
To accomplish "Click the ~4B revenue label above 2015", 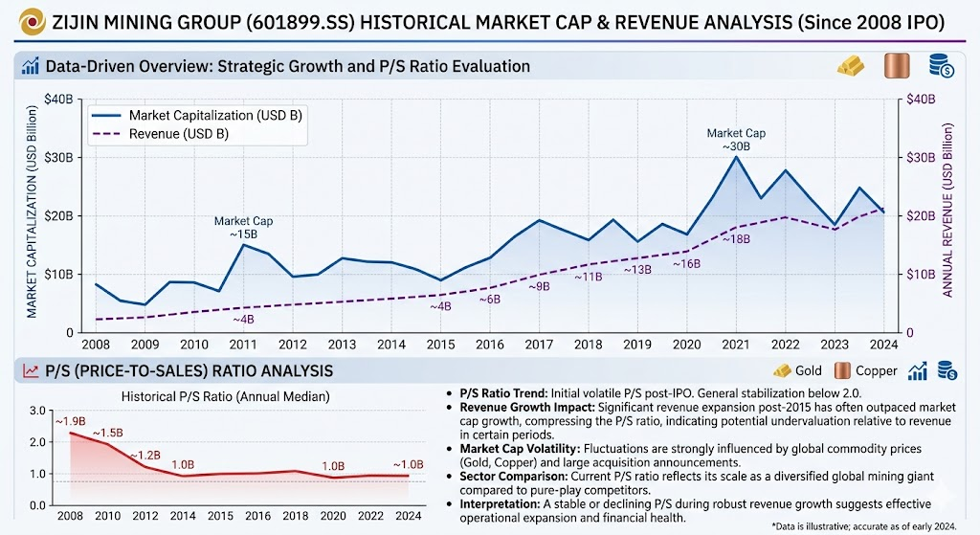I will point(440,306).
